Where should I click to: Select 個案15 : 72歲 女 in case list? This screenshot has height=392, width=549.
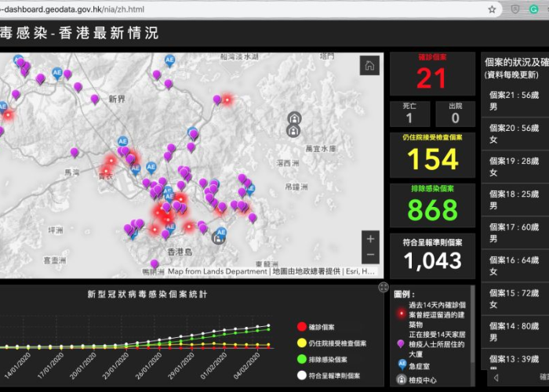515,299
